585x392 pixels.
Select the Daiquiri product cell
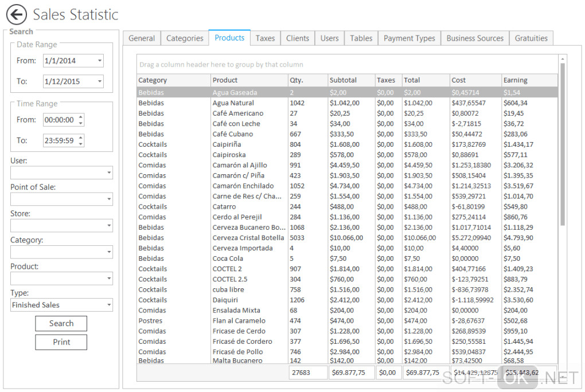(x=249, y=300)
